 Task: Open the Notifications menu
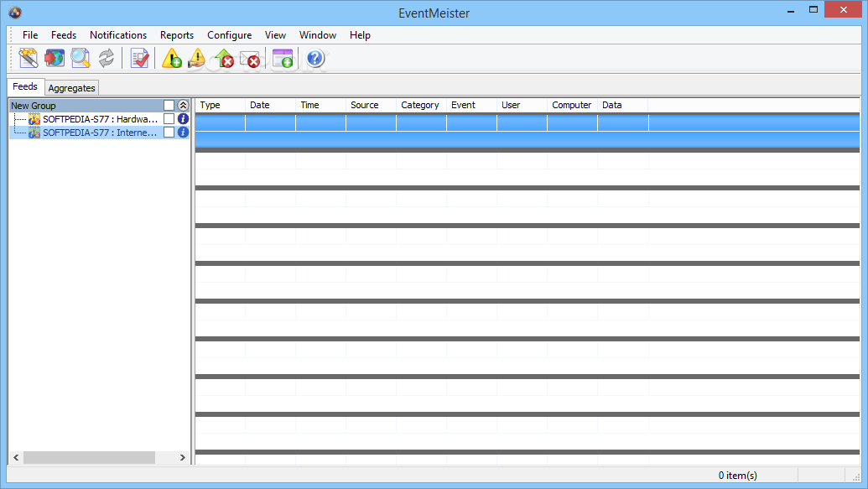click(118, 35)
